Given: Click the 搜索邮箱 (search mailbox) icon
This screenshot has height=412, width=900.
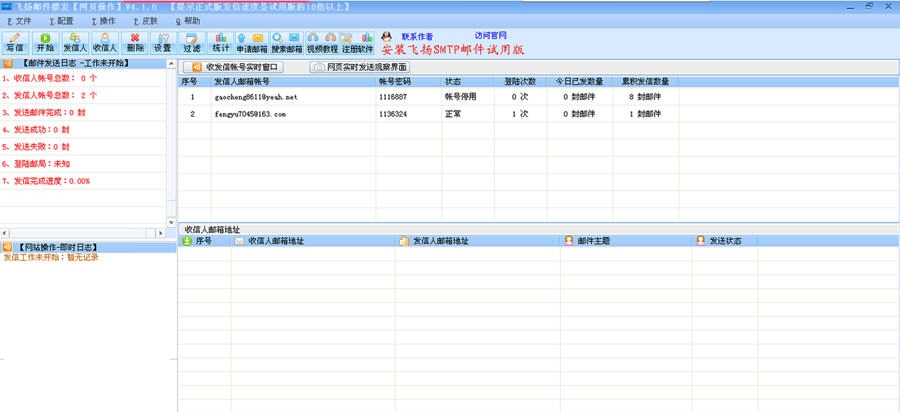Looking at the screenshot, I should [x=286, y=42].
